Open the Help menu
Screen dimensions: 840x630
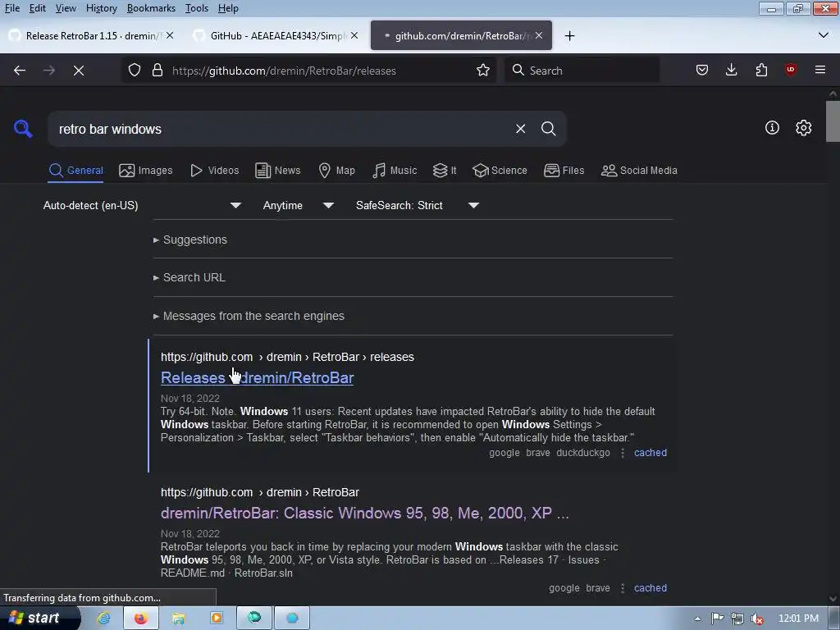pos(228,8)
